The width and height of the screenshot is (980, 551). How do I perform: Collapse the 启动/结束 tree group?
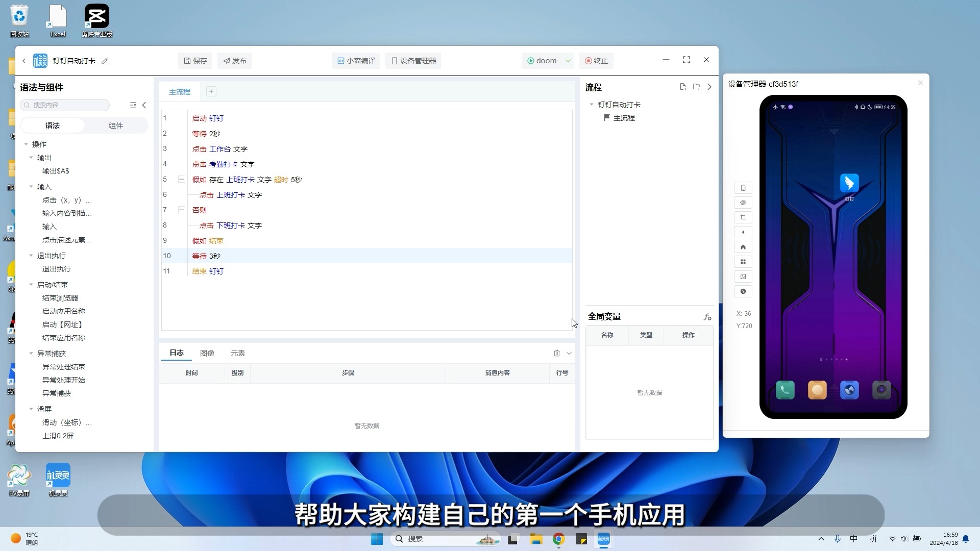point(31,285)
